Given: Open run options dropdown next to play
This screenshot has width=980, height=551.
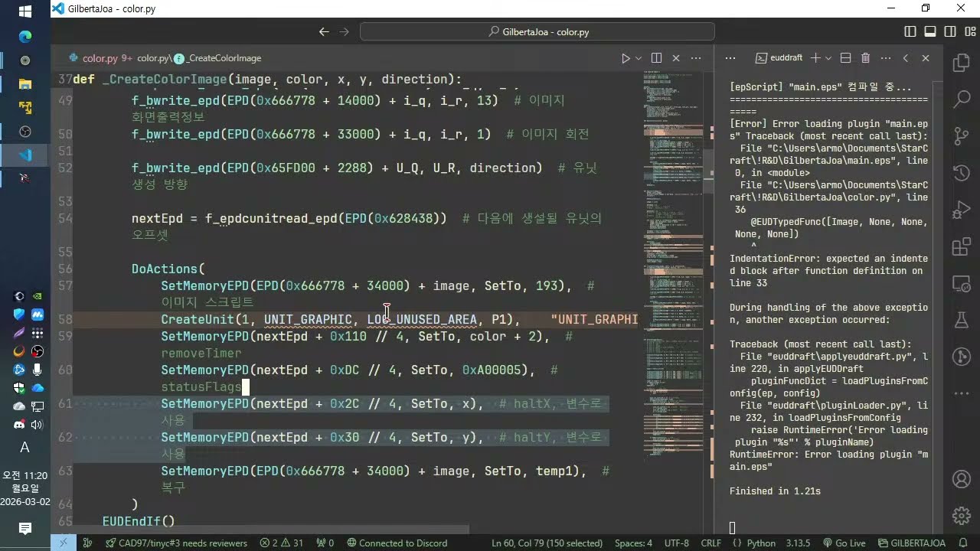Looking at the screenshot, I should (x=639, y=58).
